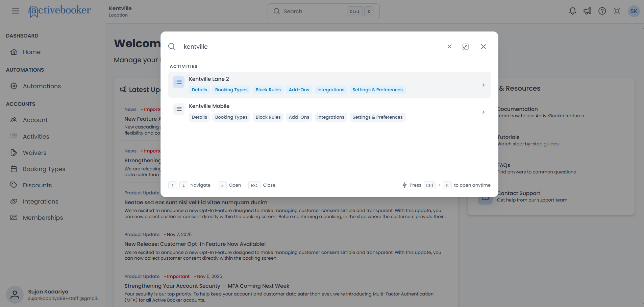Open the announcements megaphone icon

click(x=587, y=11)
